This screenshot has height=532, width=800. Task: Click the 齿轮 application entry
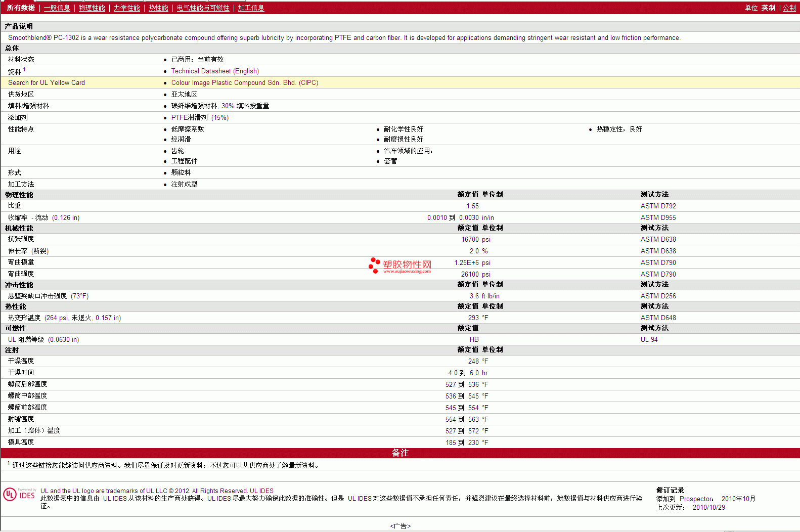click(177, 151)
